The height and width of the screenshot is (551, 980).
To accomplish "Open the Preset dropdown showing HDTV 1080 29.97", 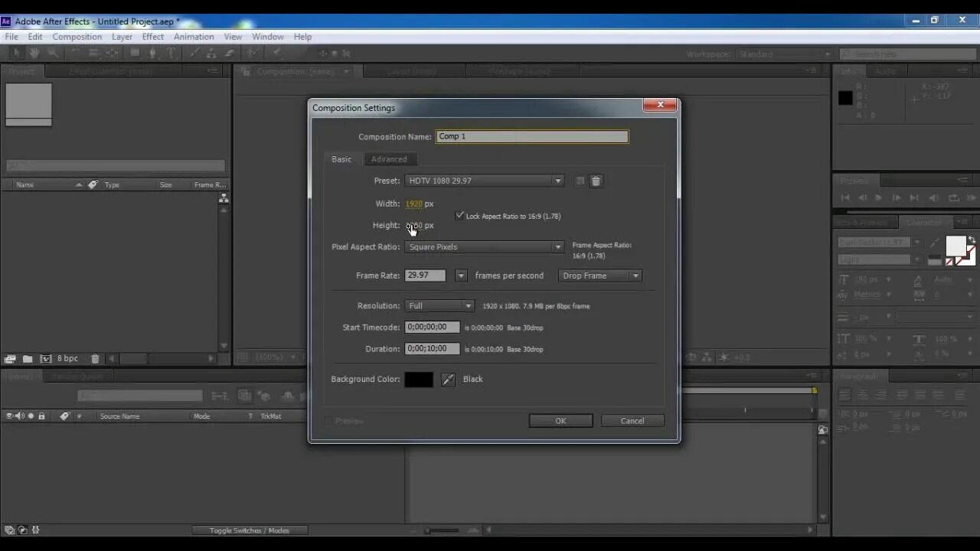I will pos(485,181).
